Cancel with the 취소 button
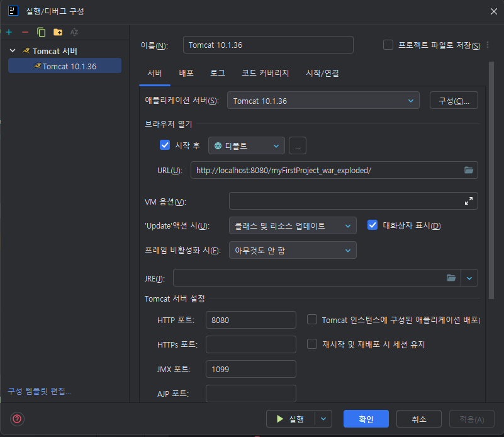Viewport: 504px width, 437px height. click(x=419, y=419)
